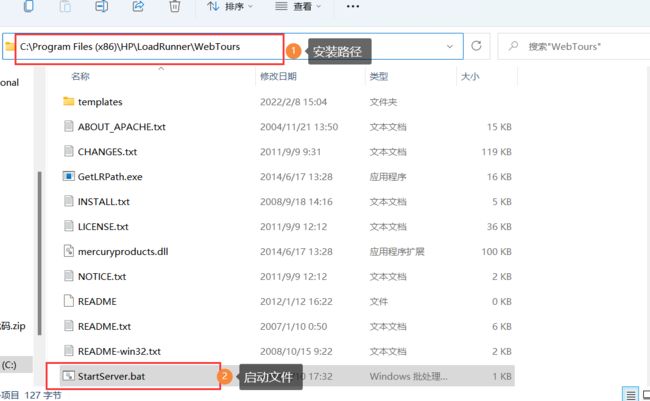Click the Copy icon in toolbar
Viewport: 650px width, 401px height.
(x=28, y=6)
